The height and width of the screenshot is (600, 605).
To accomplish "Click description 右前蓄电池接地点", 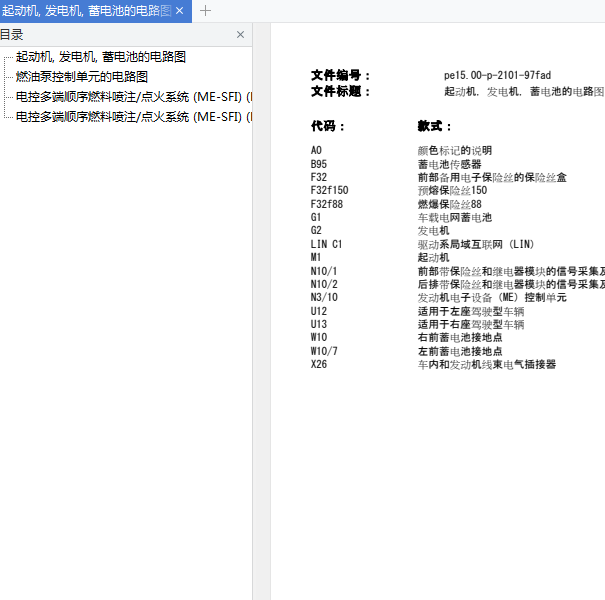I will click(460, 337).
